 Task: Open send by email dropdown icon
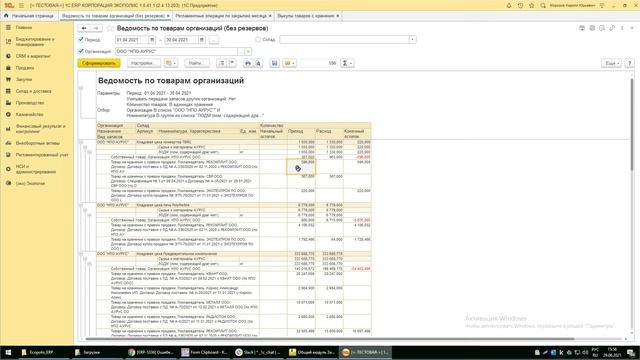pyautogui.click(x=289, y=63)
